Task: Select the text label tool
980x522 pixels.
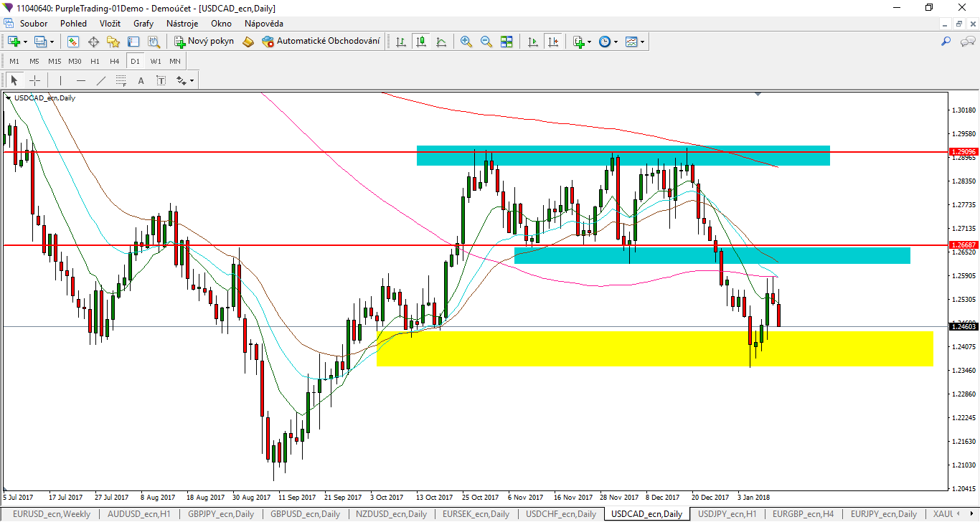Action: tap(161, 80)
